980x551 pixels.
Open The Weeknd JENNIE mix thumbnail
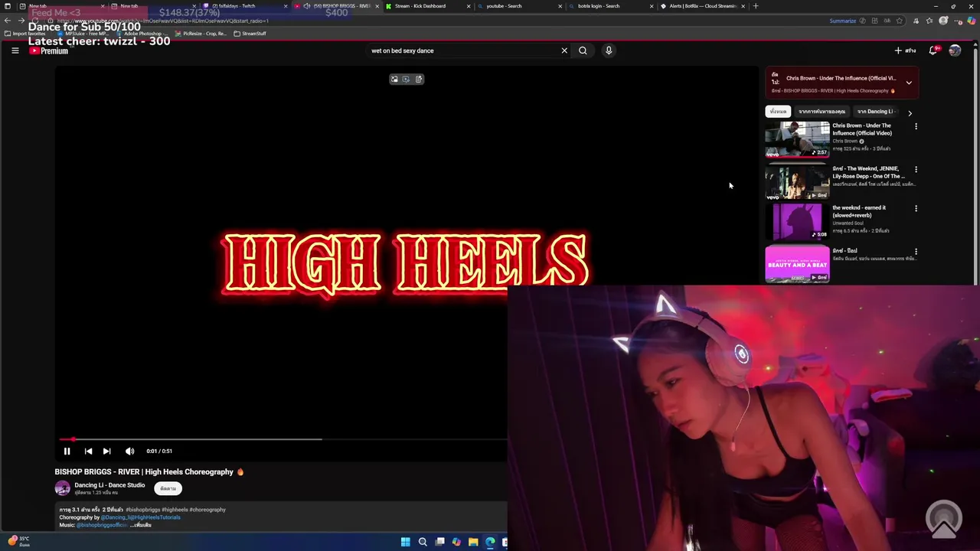click(x=797, y=181)
